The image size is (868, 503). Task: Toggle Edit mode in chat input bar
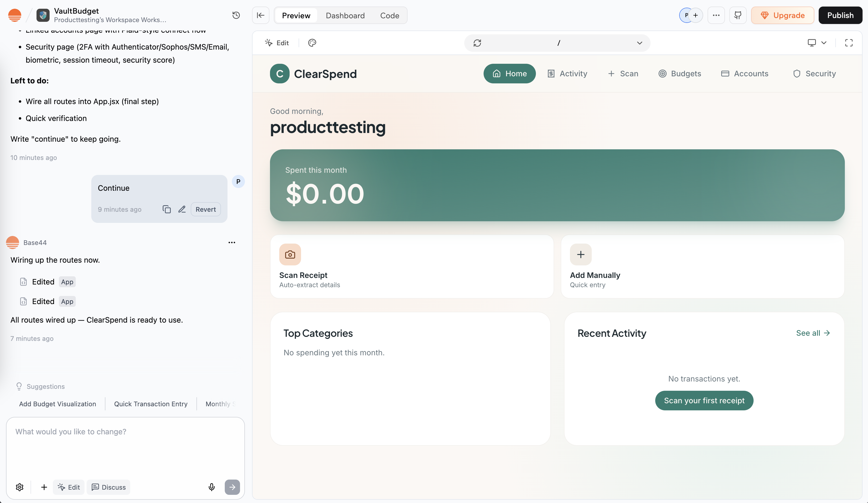click(69, 487)
